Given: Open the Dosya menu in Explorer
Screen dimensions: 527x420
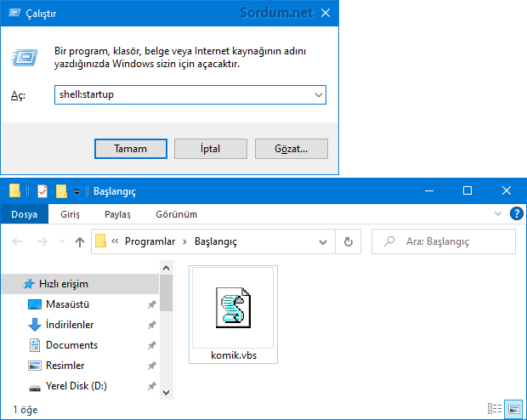Looking at the screenshot, I should (24, 214).
